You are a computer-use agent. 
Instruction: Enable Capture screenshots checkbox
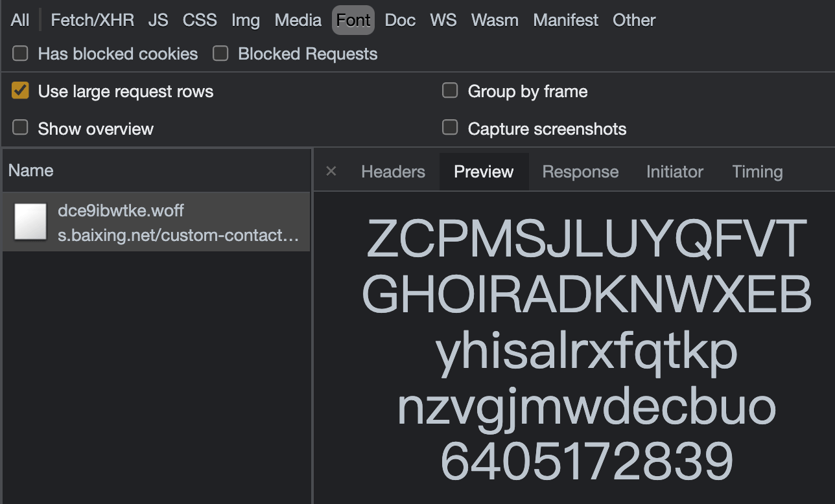tap(450, 128)
